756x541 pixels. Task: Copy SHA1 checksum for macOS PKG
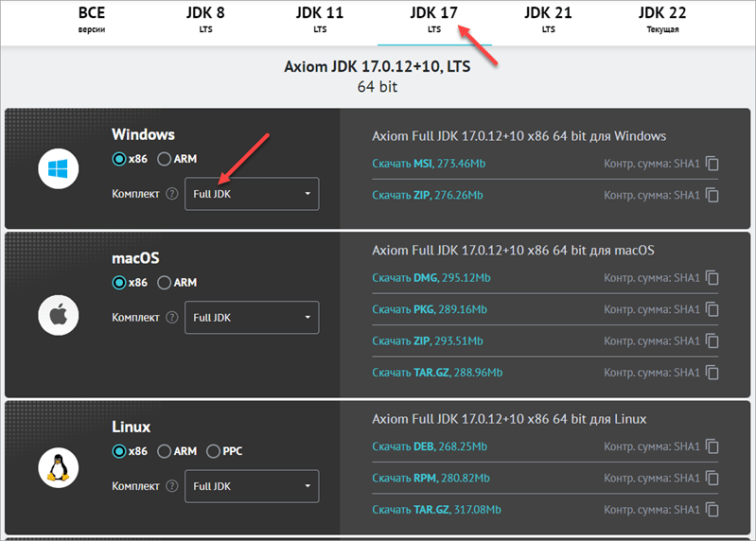point(712,309)
